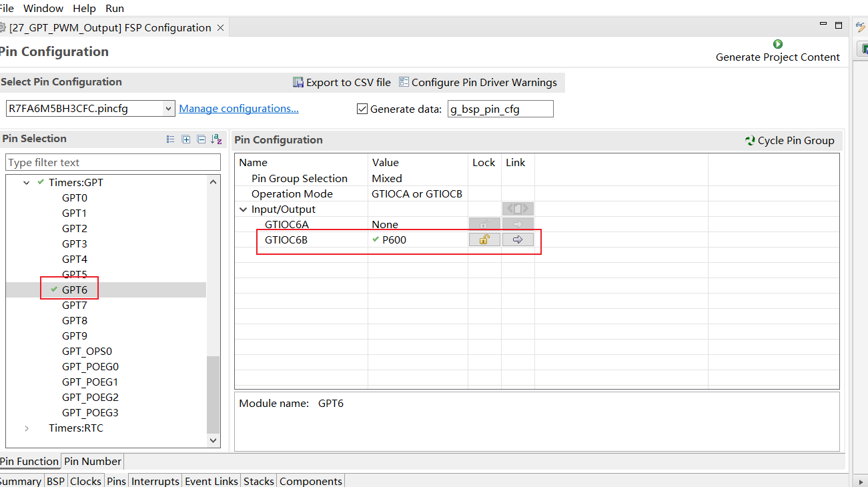Select GPT6 in the pin tree
The image size is (868, 487).
click(75, 290)
